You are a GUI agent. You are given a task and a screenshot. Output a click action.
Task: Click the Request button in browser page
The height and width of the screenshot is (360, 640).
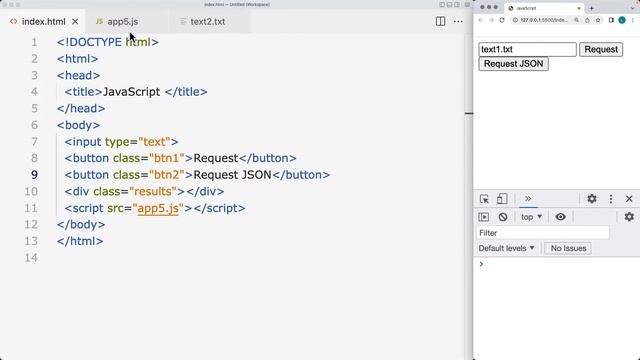(601, 49)
